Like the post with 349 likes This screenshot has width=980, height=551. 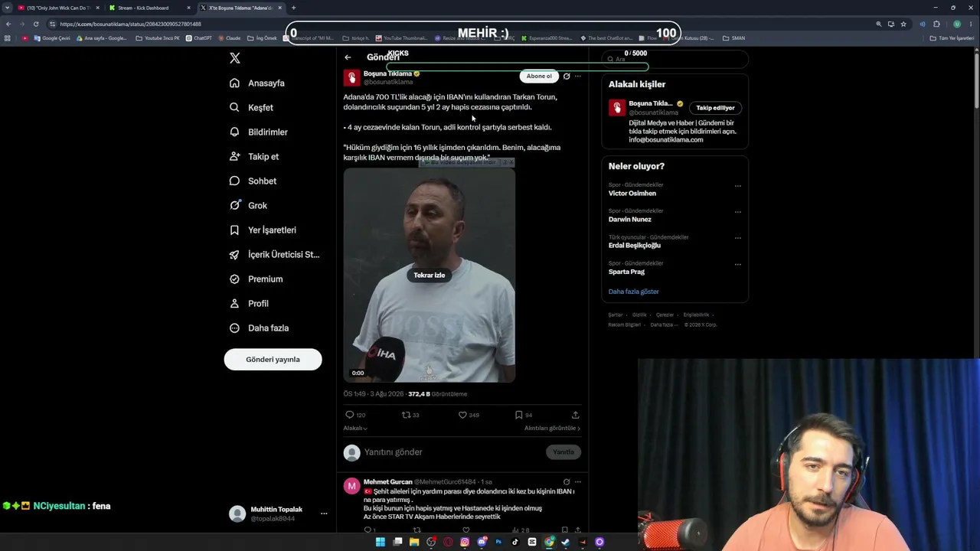pyautogui.click(x=462, y=415)
